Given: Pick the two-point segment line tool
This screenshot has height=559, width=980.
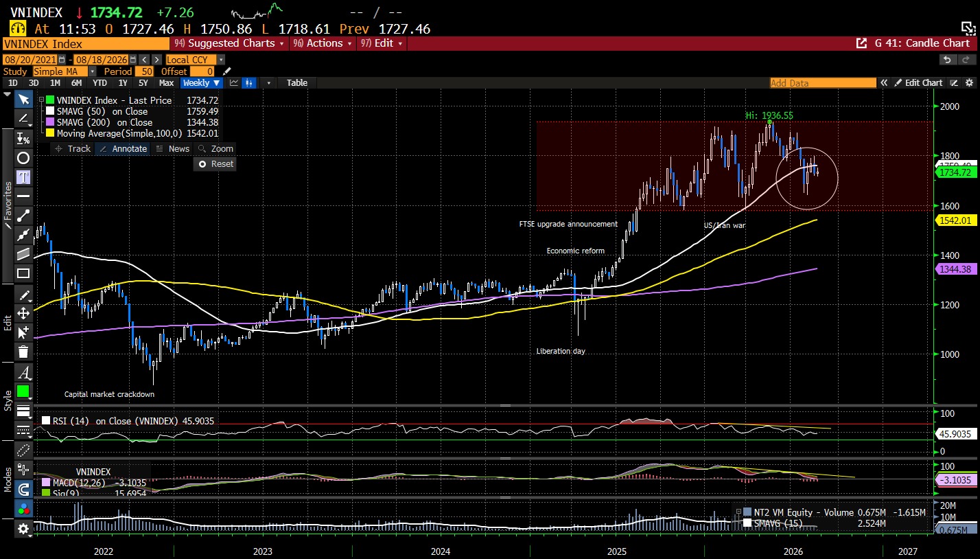Looking at the screenshot, I should coord(23,216).
